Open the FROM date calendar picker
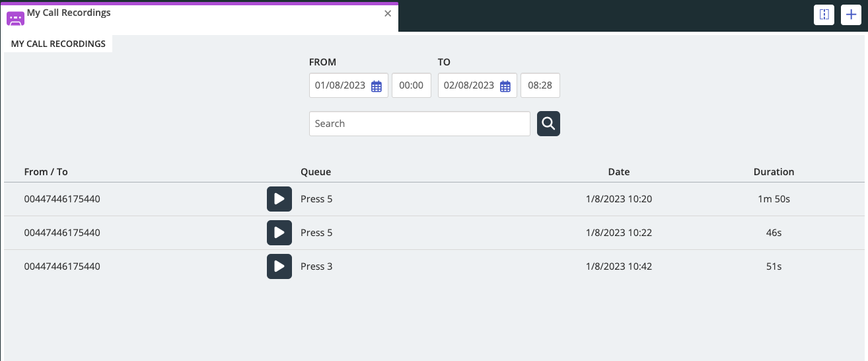This screenshot has width=868, height=361. (x=377, y=86)
